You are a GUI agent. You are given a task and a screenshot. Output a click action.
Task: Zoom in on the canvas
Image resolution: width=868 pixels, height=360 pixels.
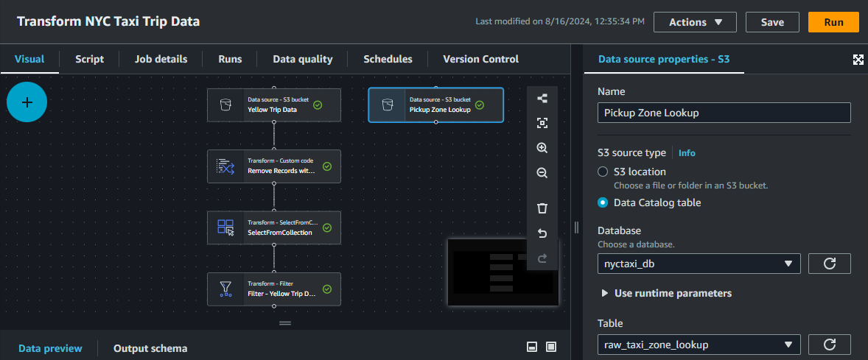pyautogui.click(x=542, y=148)
